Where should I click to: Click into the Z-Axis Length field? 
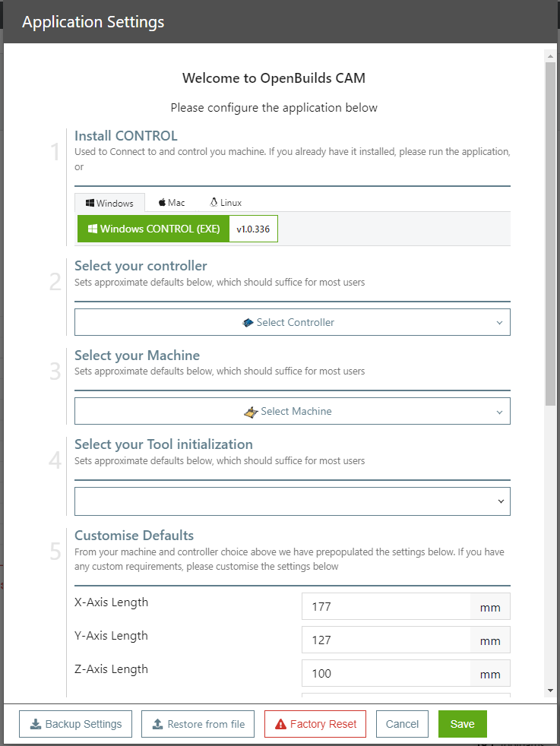[386, 674]
